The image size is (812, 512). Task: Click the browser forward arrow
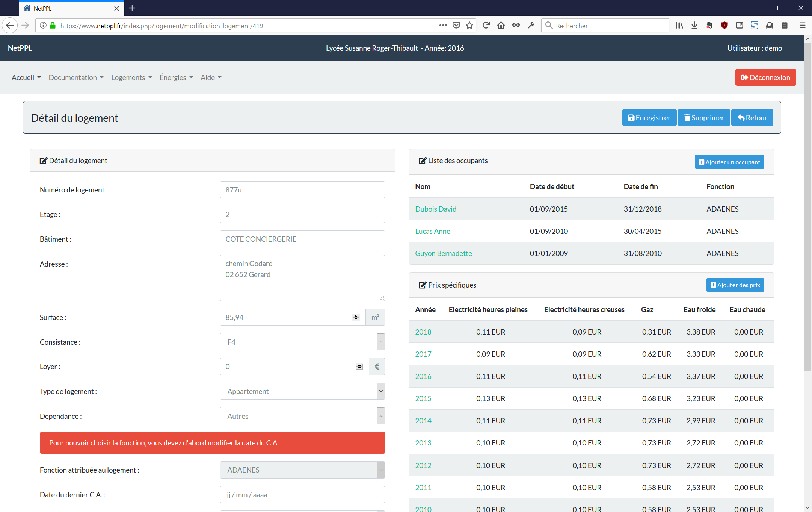25,26
